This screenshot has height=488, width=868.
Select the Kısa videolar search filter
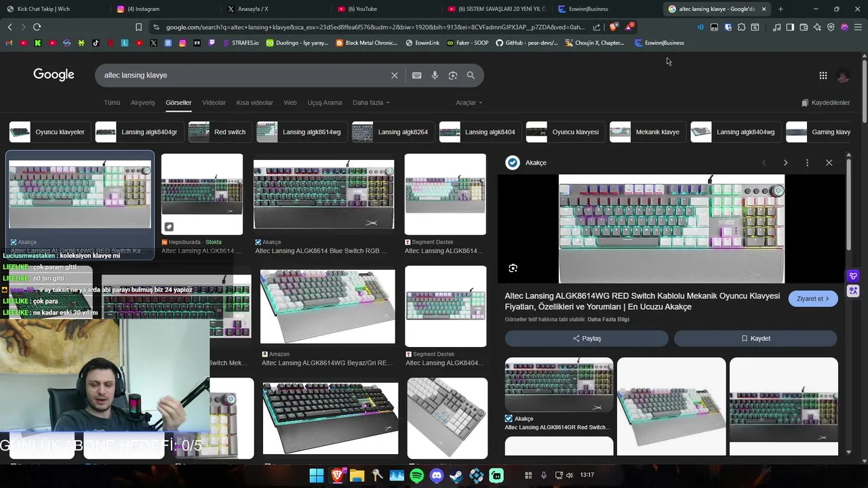point(254,102)
